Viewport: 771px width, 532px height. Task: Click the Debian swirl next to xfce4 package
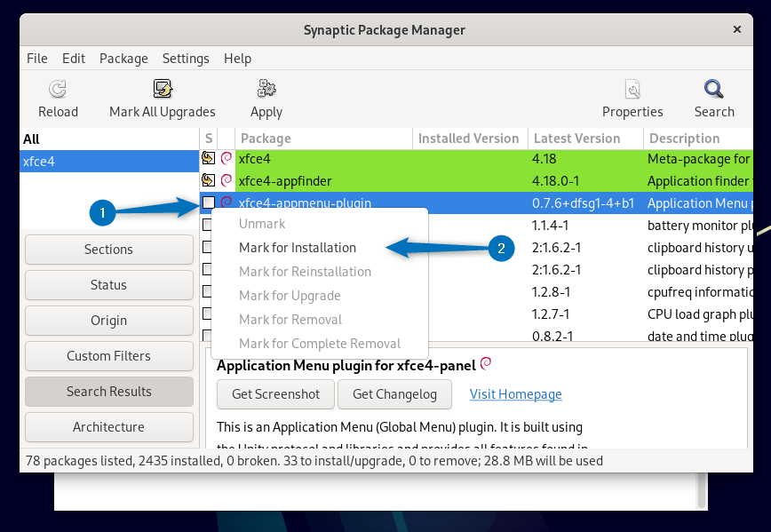[227, 158]
